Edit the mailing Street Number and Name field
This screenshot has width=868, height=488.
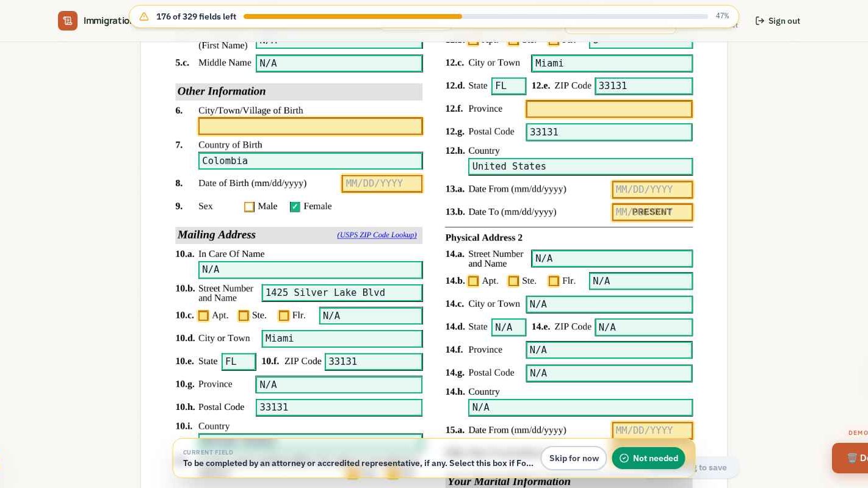(342, 293)
